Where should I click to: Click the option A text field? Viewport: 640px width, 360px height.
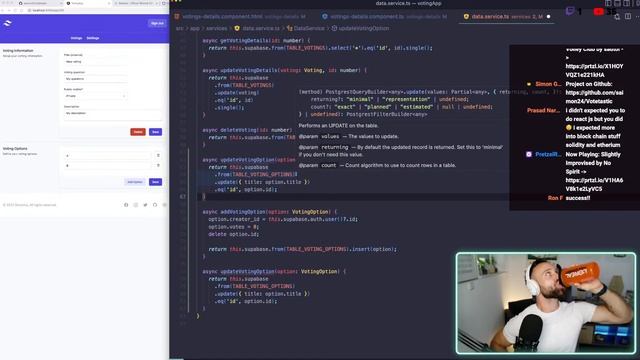(108, 156)
